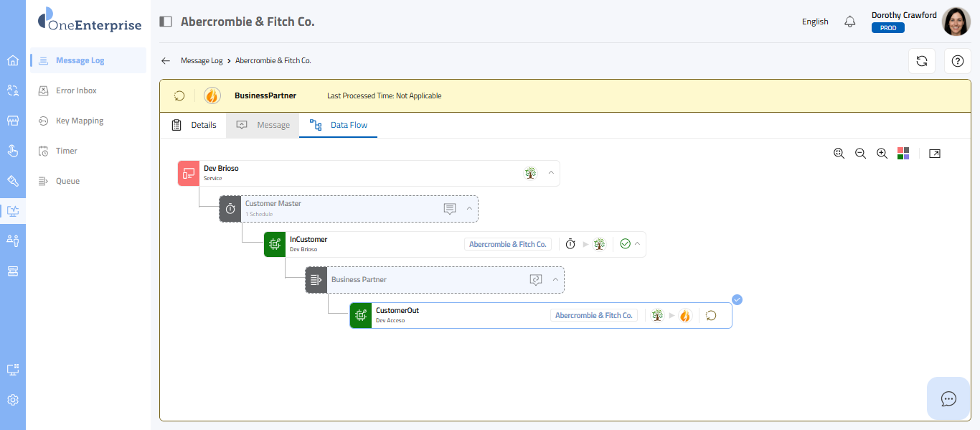Open the Message tab
Viewport: 980px width, 430px height.
pos(263,125)
